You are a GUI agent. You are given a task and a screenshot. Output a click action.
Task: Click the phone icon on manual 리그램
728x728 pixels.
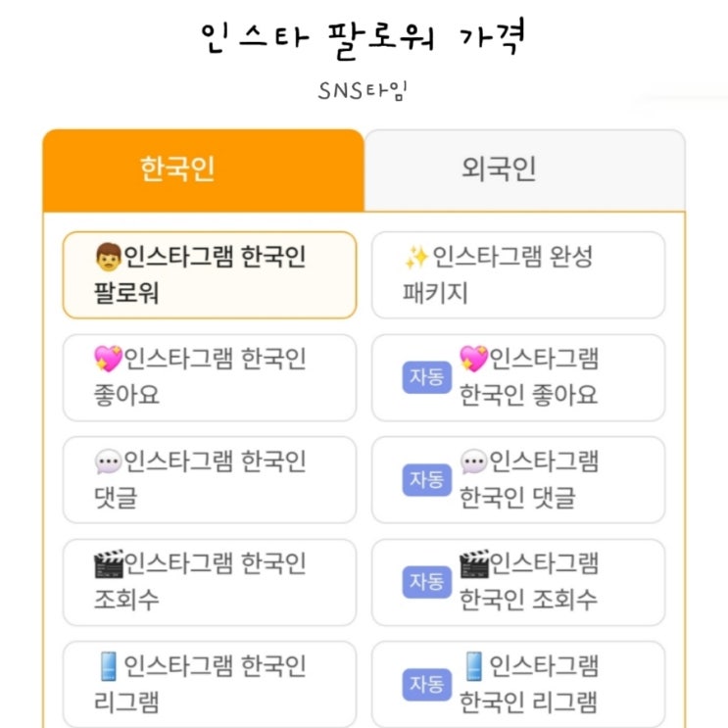click(x=108, y=666)
